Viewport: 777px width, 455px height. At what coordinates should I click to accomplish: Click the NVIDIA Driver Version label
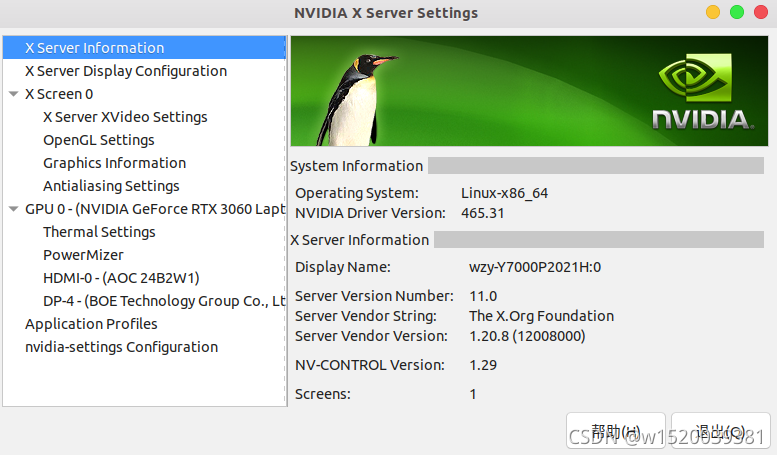click(370, 213)
